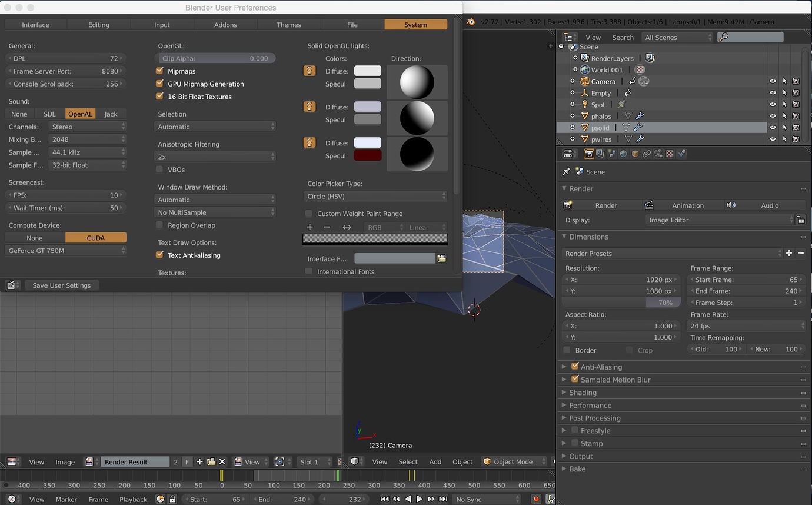Switch to the Addons preferences tab
Image resolution: width=812 pixels, height=505 pixels.
click(225, 25)
